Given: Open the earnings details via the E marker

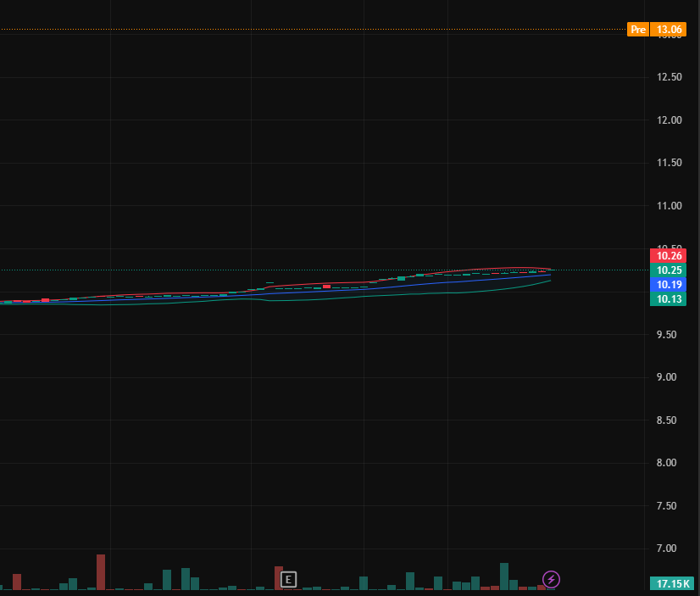Looking at the screenshot, I should coord(288,578).
